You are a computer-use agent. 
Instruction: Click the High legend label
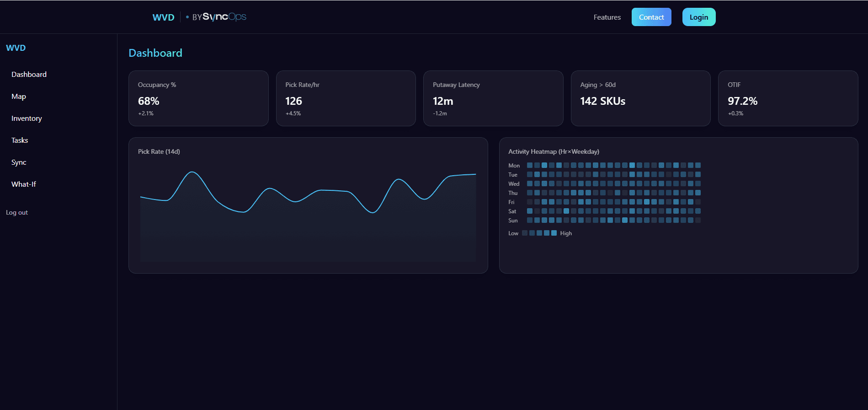tap(566, 233)
